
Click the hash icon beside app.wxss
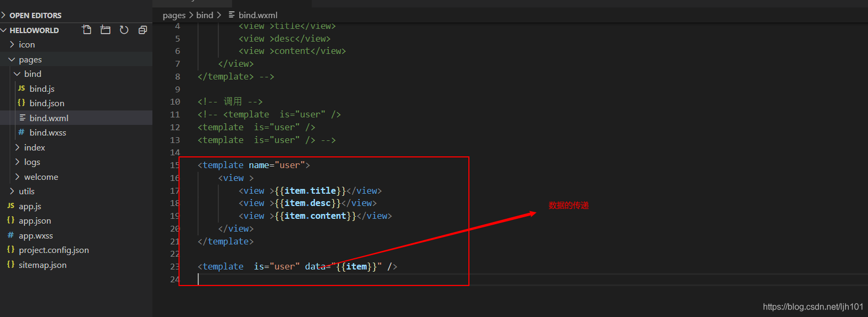click(11, 235)
